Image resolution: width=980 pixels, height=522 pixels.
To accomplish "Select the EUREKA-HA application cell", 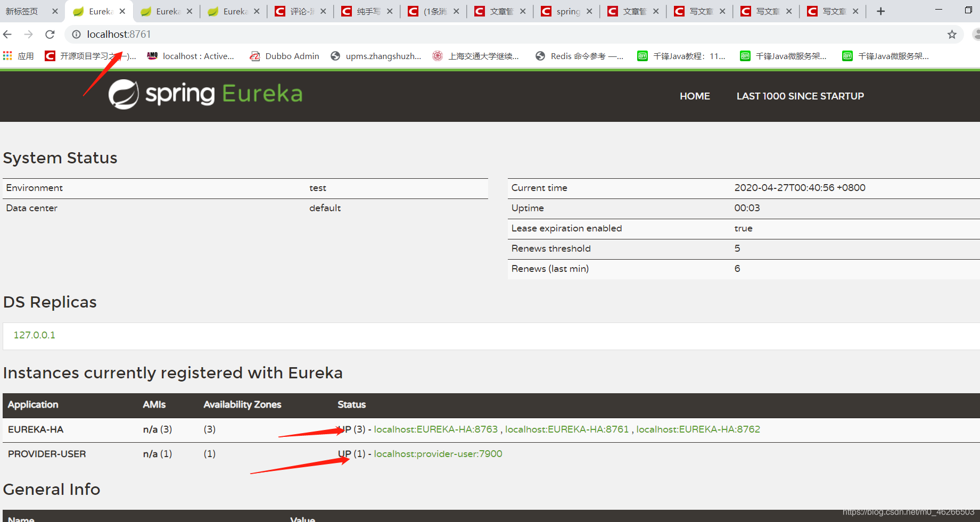I will (x=36, y=429).
